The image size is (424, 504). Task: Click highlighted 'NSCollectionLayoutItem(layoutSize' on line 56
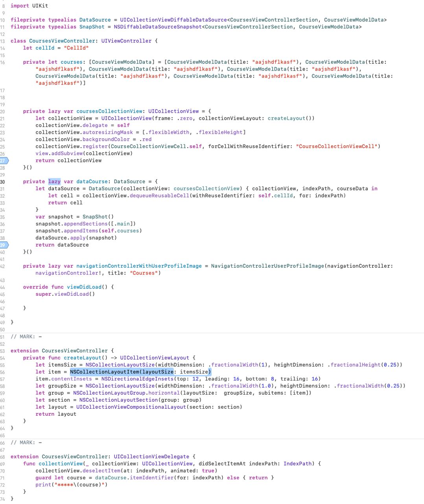coord(122,372)
